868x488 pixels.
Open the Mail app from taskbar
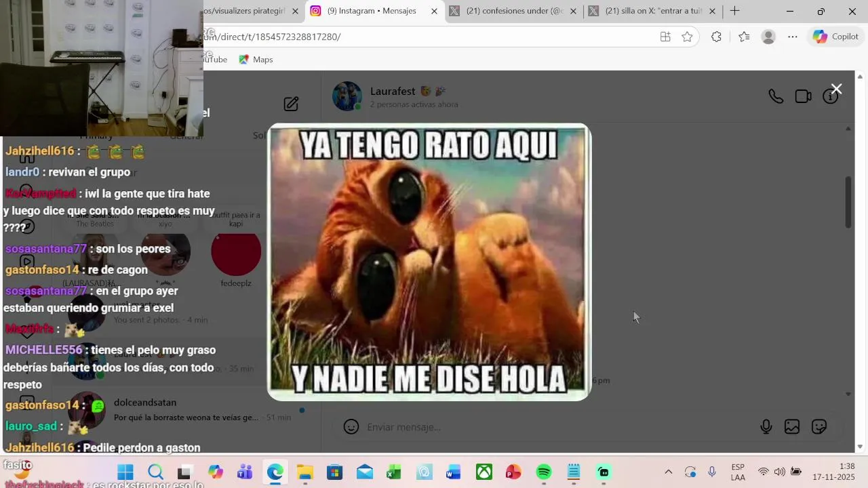tap(364, 472)
